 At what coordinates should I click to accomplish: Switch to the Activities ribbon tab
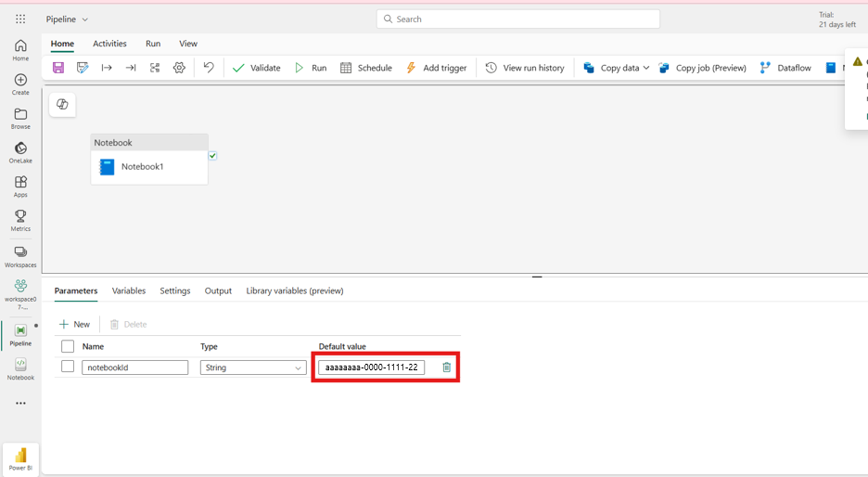coord(109,44)
